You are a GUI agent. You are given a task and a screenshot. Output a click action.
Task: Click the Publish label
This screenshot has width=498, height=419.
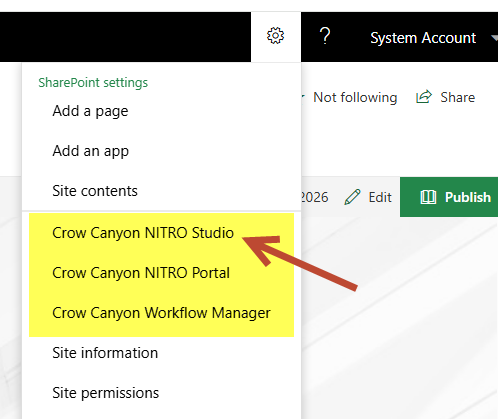468,197
